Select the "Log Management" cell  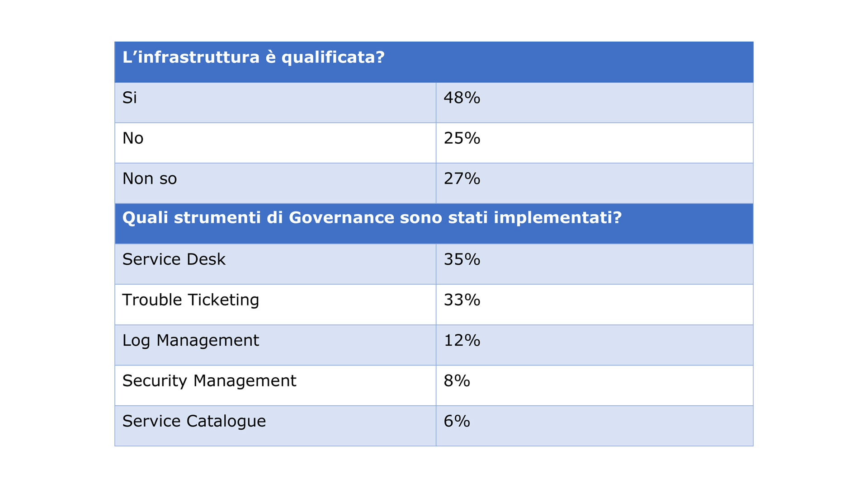[x=275, y=345]
